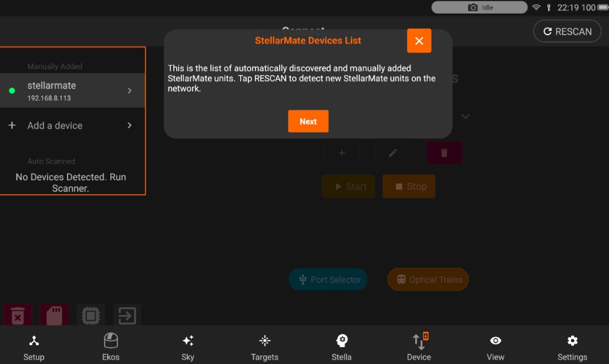Click the telescope connection icon in status bar
This screenshot has width=609, height=364.
pyautogui.click(x=549, y=8)
